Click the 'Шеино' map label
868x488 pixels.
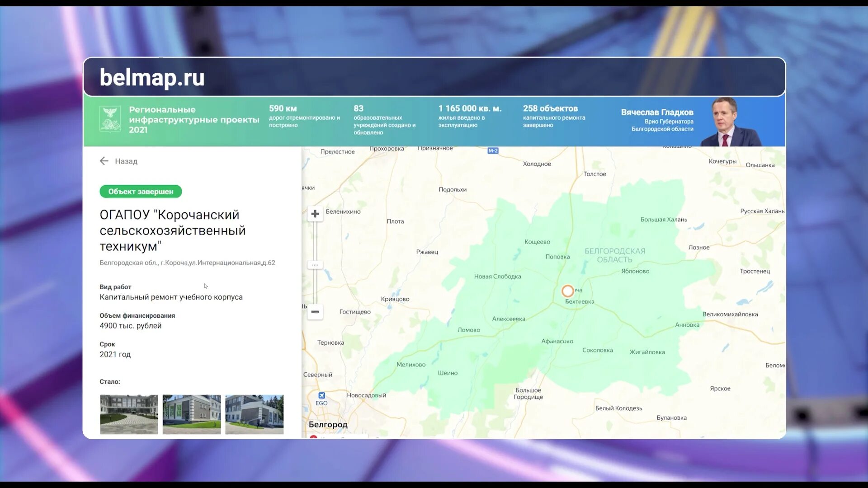[x=448, y=373]
